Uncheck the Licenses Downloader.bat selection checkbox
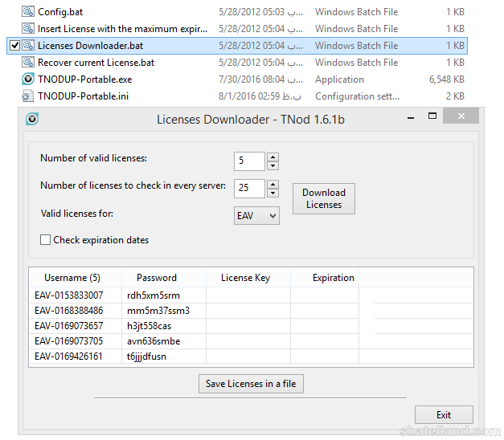Screen dimensions: 504x440 [14, 46]
